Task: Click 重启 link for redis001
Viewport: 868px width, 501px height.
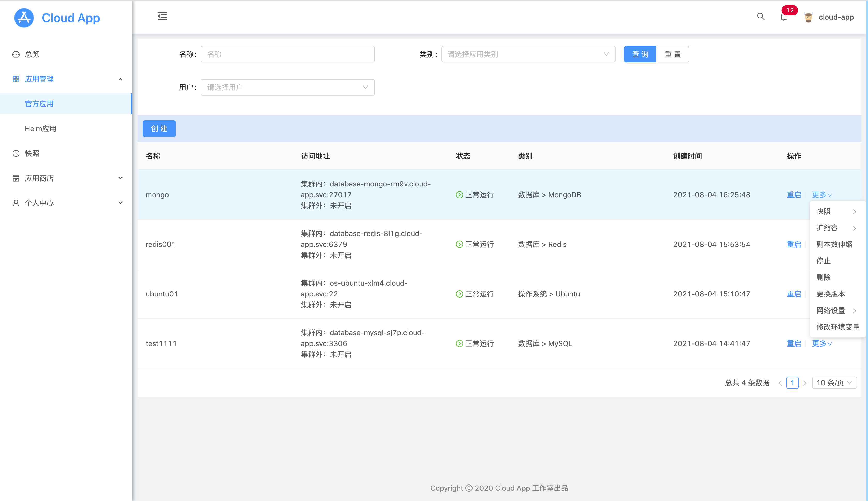Action: [794, 244]
